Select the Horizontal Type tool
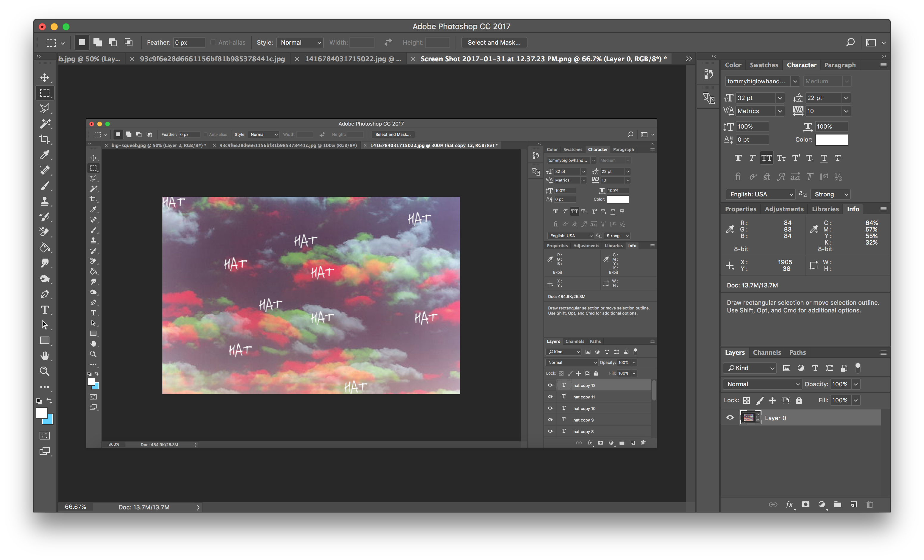Image resolution: width=924 pixels, height=560 pixels. (45, 310)
